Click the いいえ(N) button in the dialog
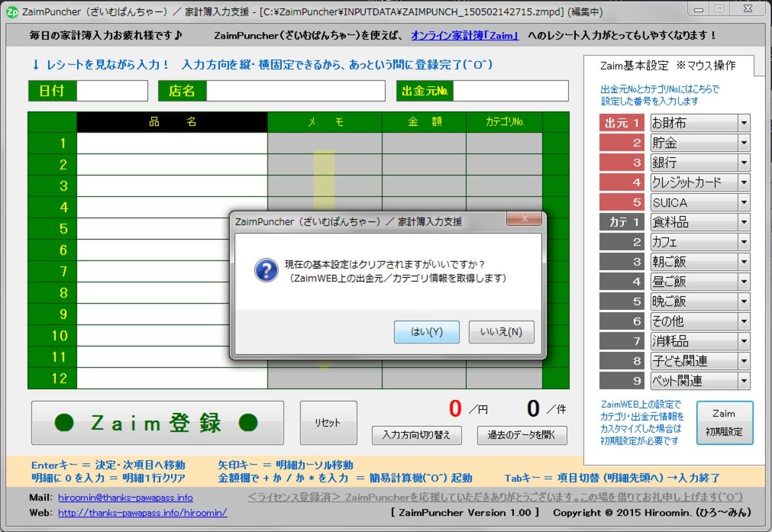The width and height of the screenshot is (772, 532). [x=501, y=332]
